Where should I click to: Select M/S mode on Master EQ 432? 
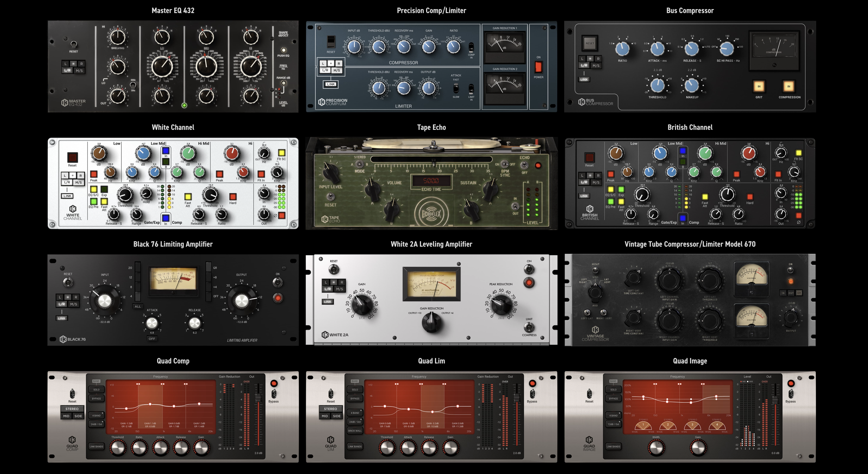79,71
